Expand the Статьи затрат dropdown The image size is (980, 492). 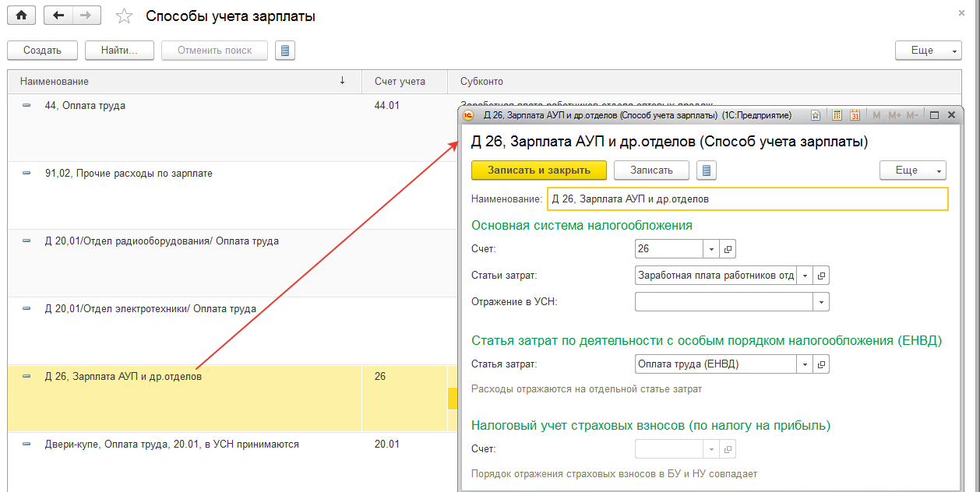pyautogui.click(x=805, y=276)
